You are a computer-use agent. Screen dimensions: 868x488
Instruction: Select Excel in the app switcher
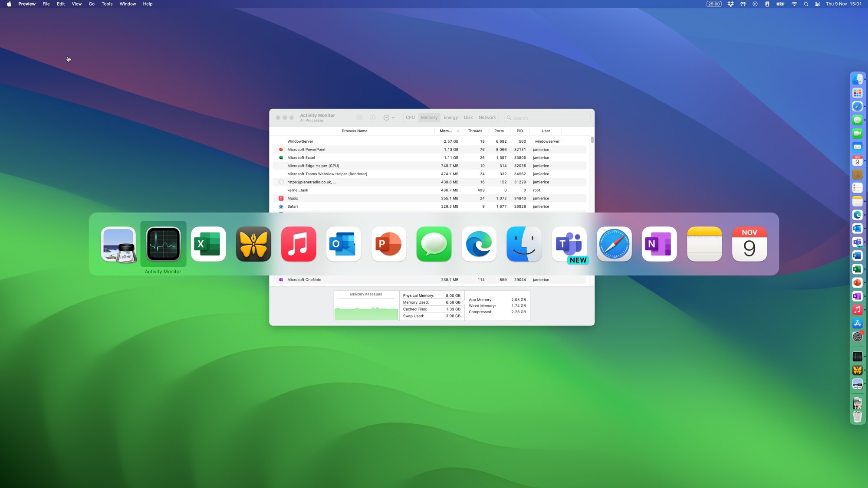coord(208,244)
